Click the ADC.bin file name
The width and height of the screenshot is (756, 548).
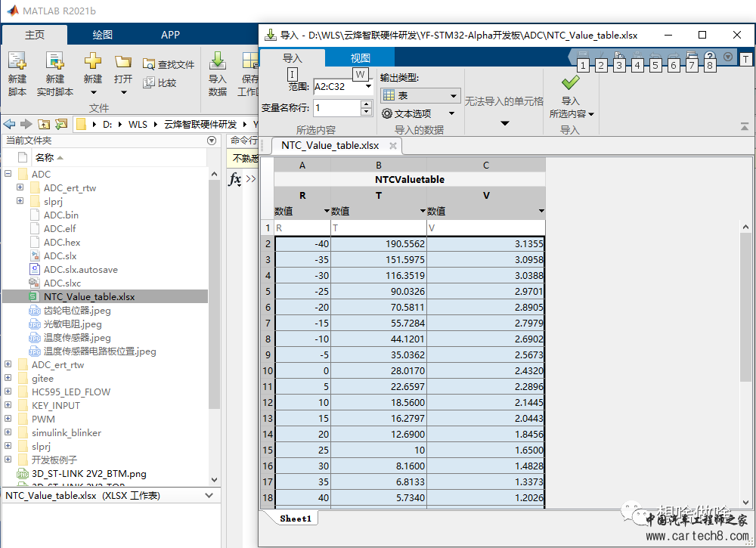point(60,215)
